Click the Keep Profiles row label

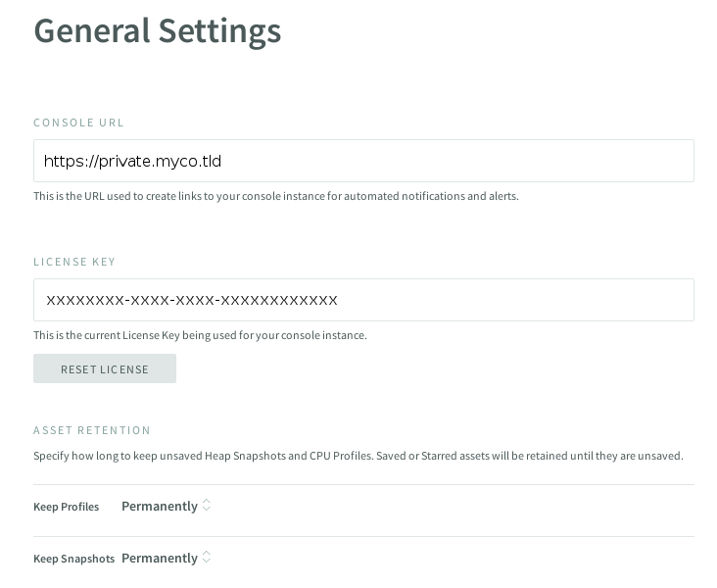point(67,507)
